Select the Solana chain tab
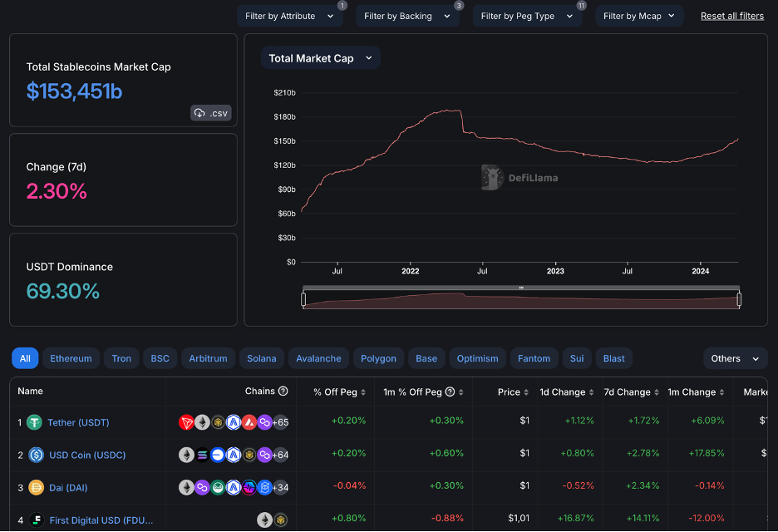Screen dimensions: 778x532 262,358
